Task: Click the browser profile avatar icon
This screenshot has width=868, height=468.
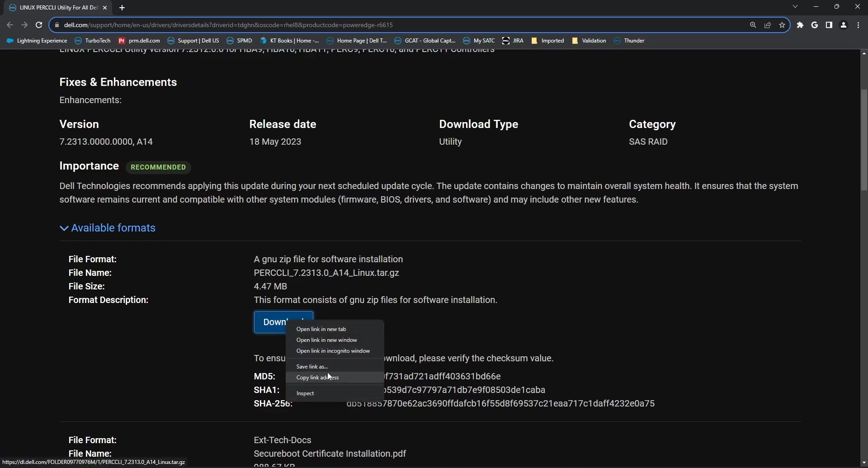Action: 844,25
